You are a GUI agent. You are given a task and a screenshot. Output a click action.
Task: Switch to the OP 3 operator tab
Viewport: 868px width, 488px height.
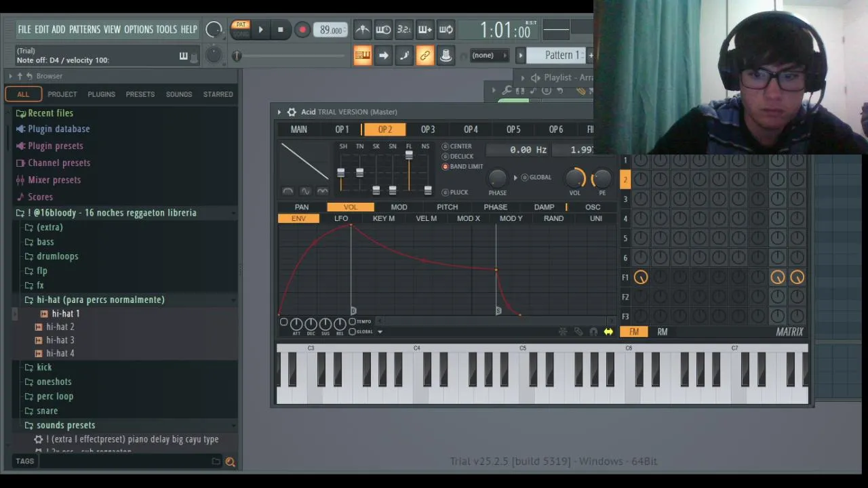click(428, 129)
